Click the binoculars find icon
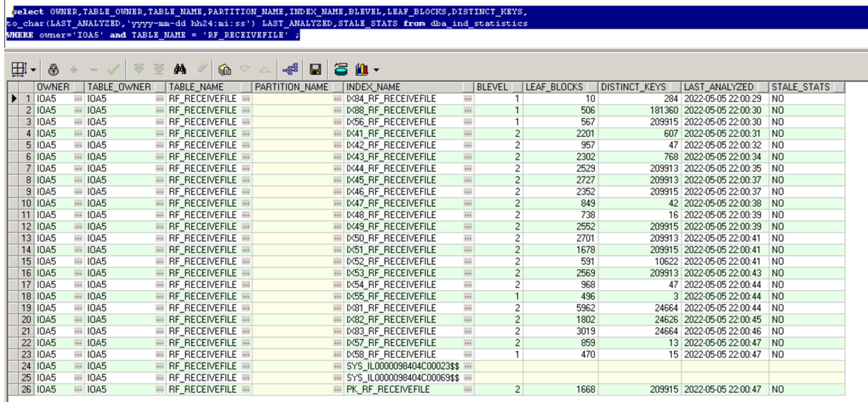 tap(180, 69)
